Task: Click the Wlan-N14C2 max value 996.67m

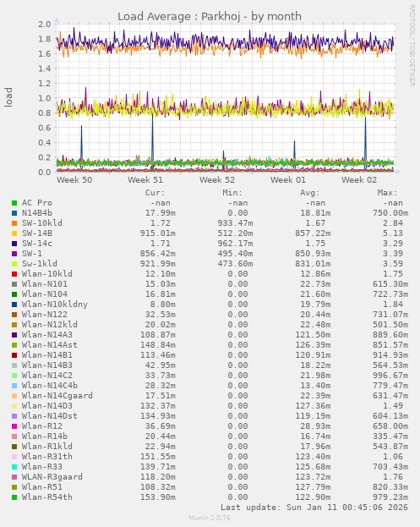Action: [x=390, y=375]
